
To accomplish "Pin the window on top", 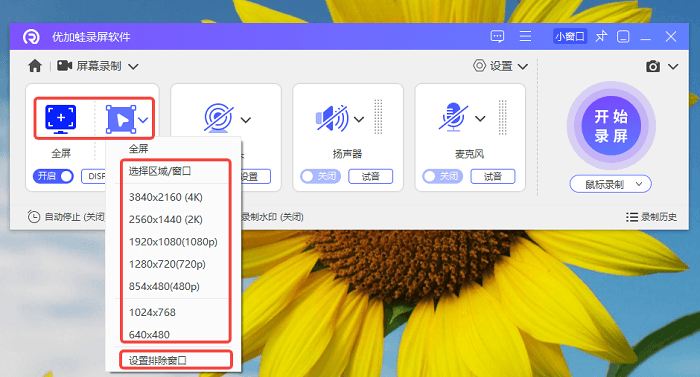I will pos(601,36).
